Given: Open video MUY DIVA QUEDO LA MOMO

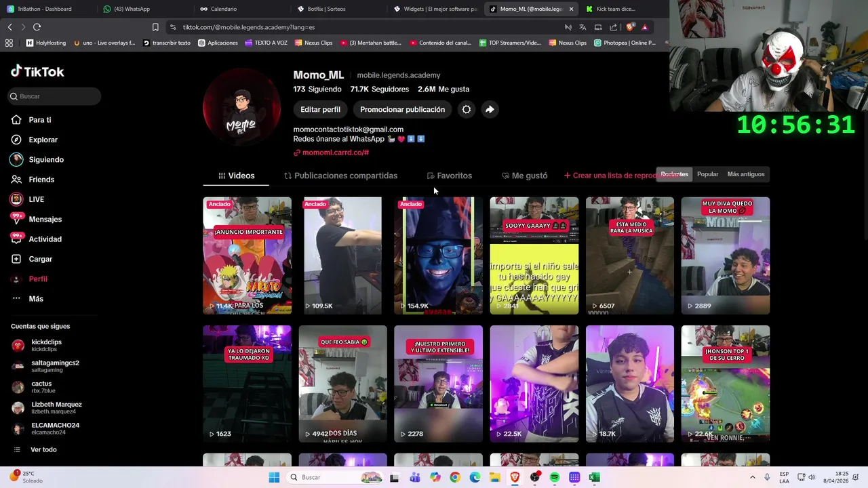Looking at the screenshot, I should point(725,256).
